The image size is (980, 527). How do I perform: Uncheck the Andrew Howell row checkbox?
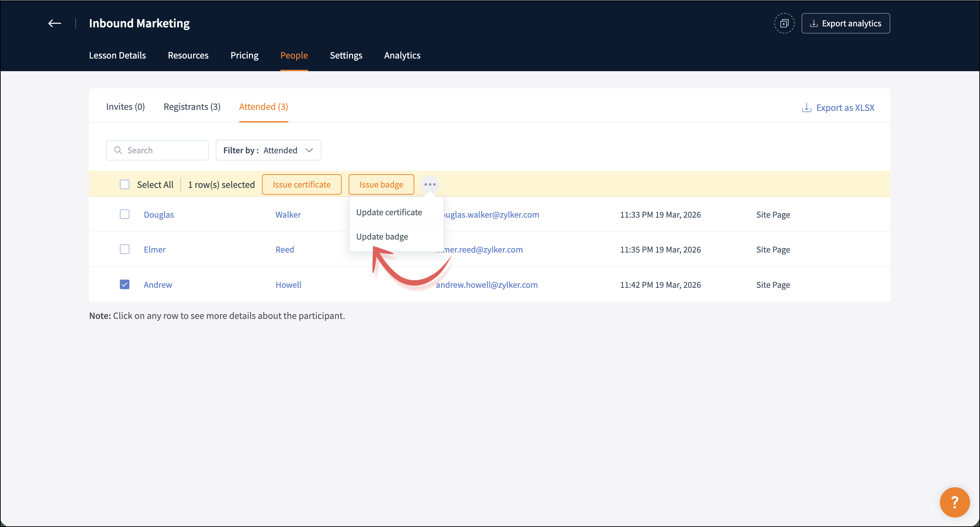point(124,284)
